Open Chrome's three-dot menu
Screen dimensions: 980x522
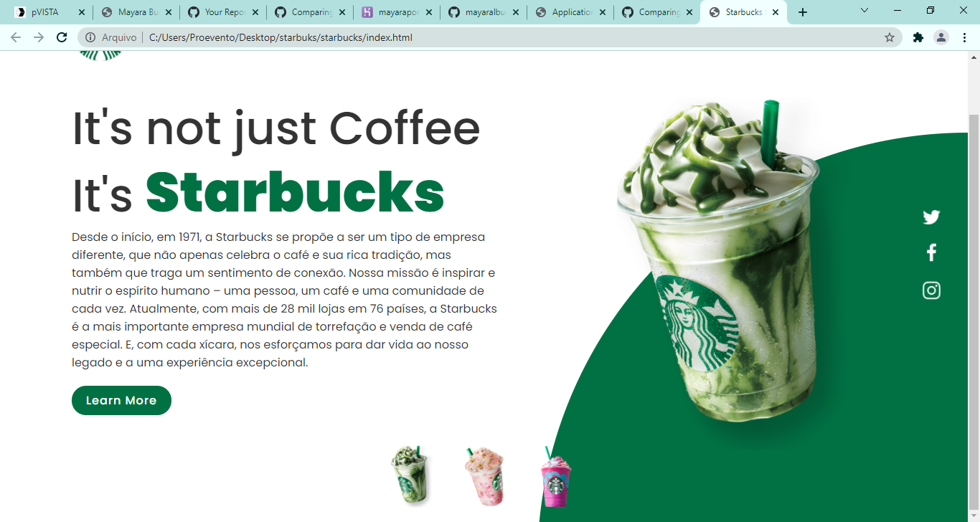tap(964, 37)
